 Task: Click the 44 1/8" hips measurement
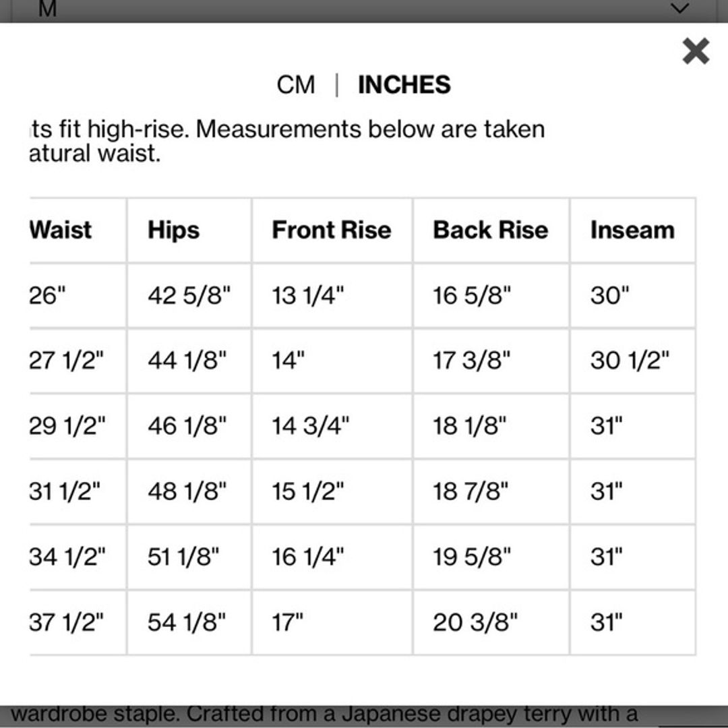click(187, 361)
